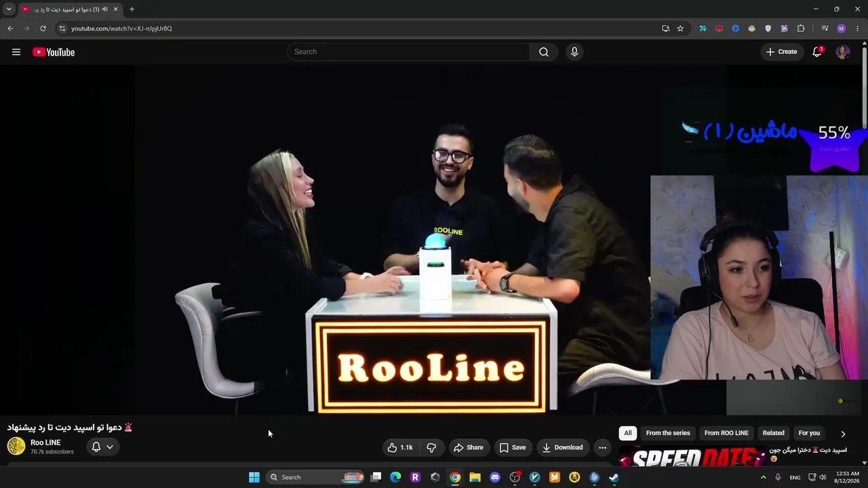The width and height of the screenshot is (868, 488).
Task: Open channel notification preferences bell dropdown
Action: coord(102,447)
